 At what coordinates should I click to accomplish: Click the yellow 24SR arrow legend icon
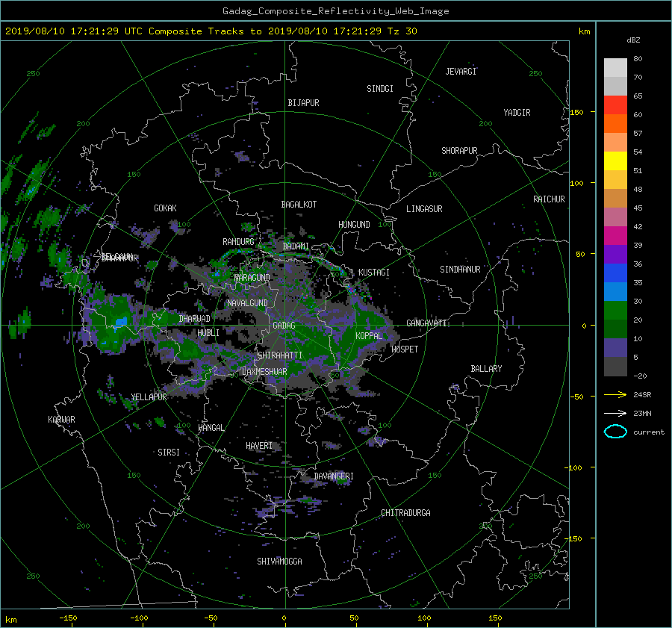615,394
